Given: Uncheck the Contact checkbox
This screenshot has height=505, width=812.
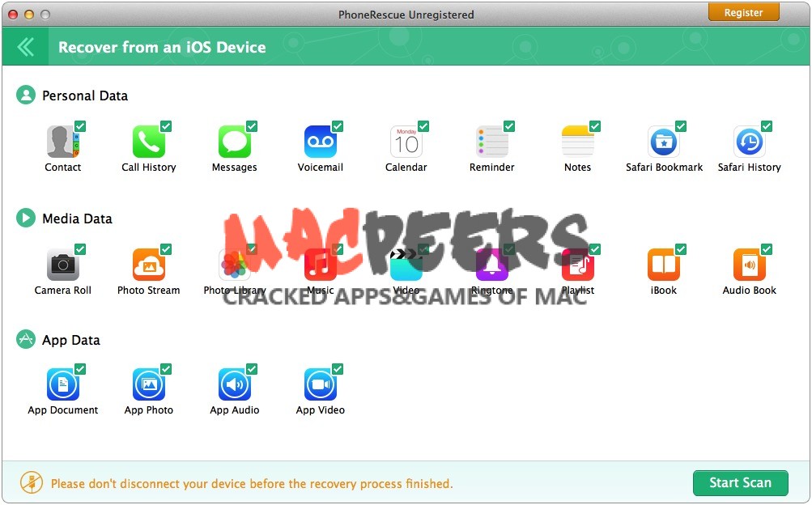Looking at the screenshot, I should tap(80, 125).
